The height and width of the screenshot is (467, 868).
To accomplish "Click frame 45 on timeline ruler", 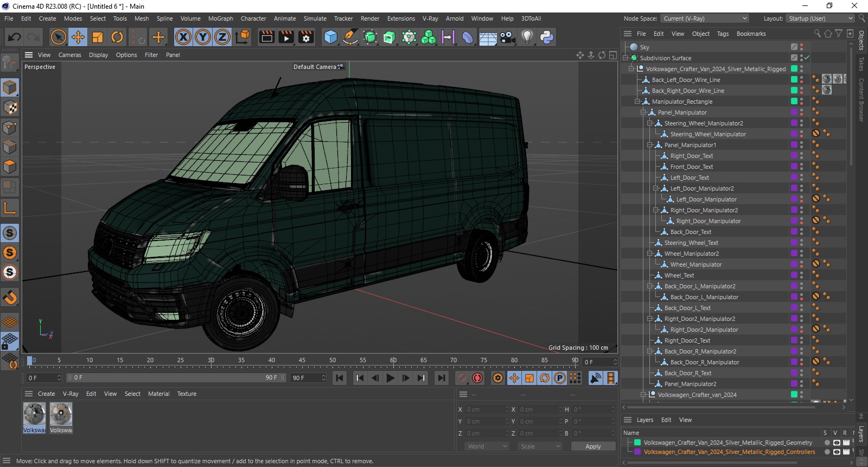I will pos(302,360).
